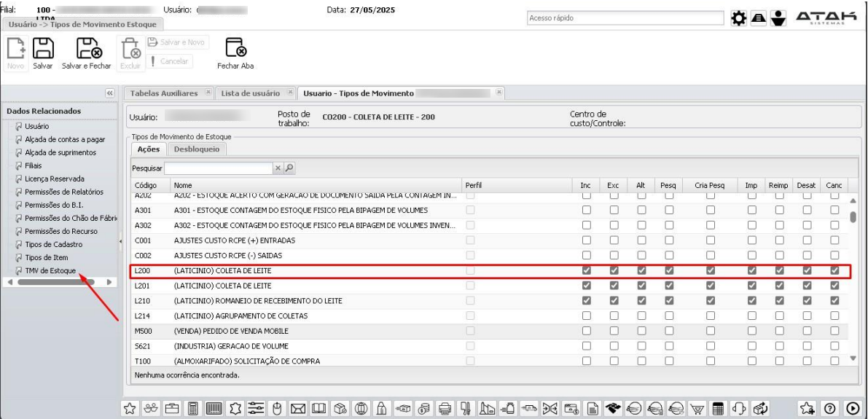Image resolution: width=868 pixels, height=419 pixels.
Task: Click the Acesso rápido quick access field
Action: tap(625, 18)
